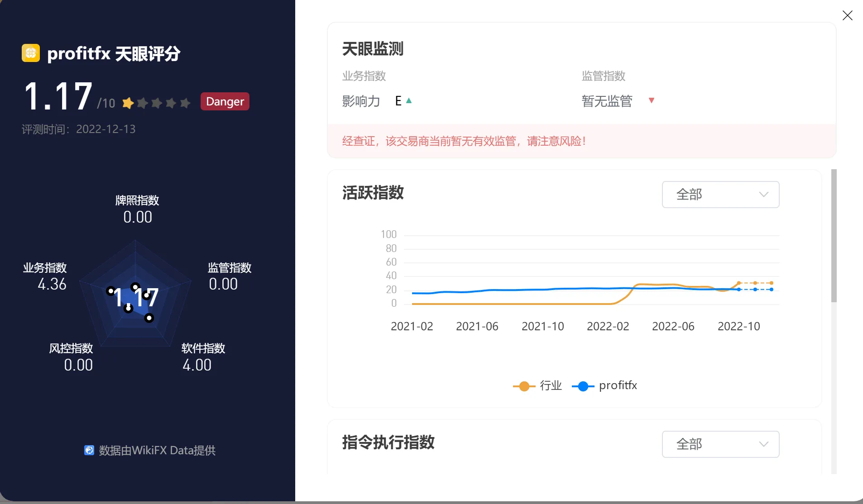This screenshot has height=504, width=863.
Task: Click the 2022-10 axis label
Action: 738,326
